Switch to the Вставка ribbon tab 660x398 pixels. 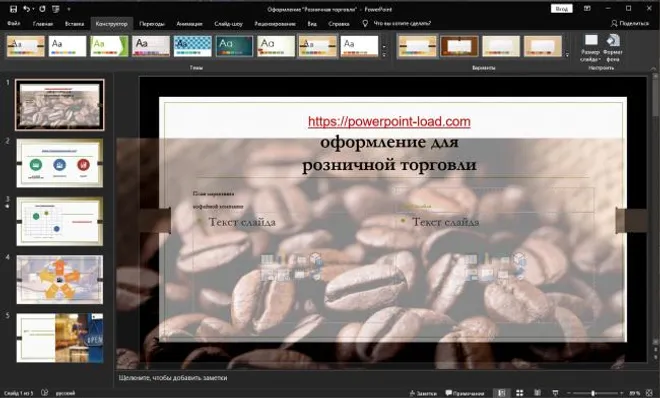pyautogui.click(x=75, y=24)
